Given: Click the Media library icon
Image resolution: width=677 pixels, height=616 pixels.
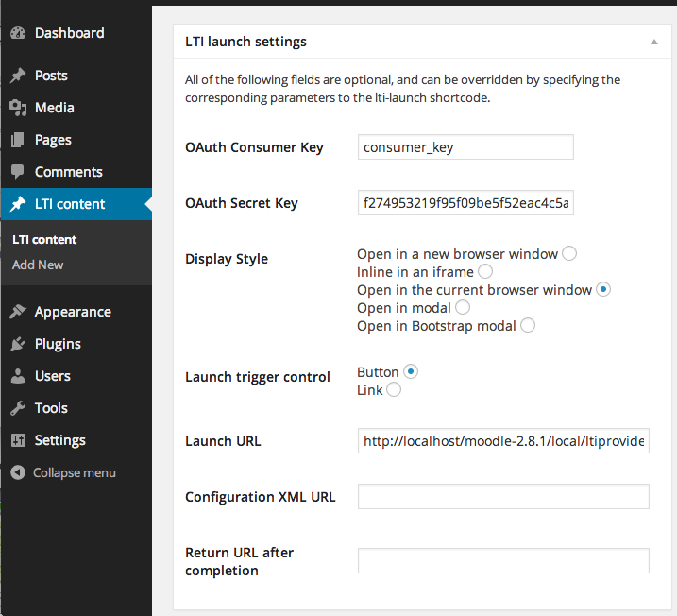Looking at the screenshot, I should (18, 108).
